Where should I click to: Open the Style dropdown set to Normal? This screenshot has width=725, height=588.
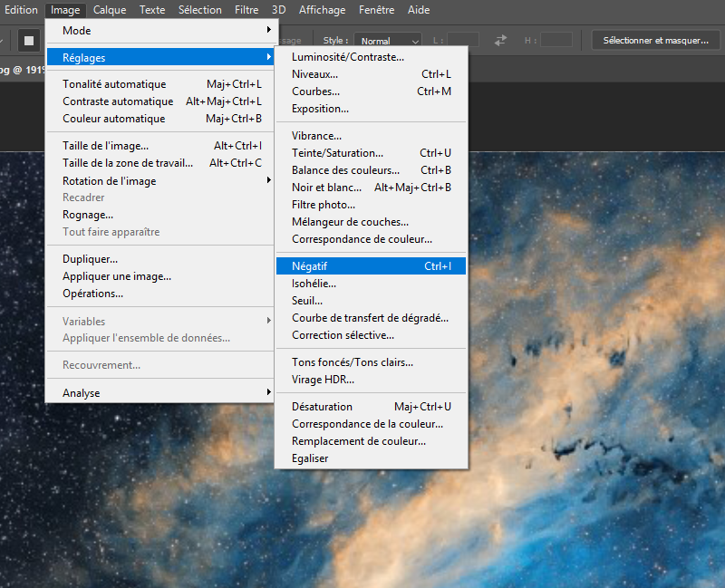(388, 41)
